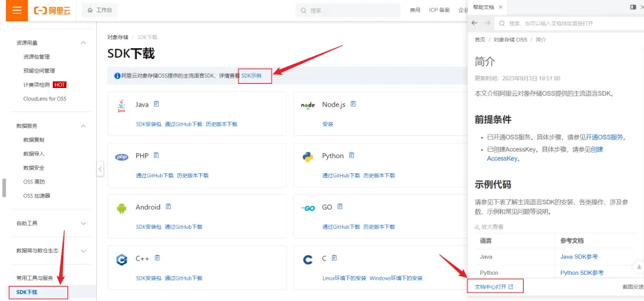Select SDK下载 in the sidebar
Viewport: 644px width, 301px height.
(x=27, y=292)
